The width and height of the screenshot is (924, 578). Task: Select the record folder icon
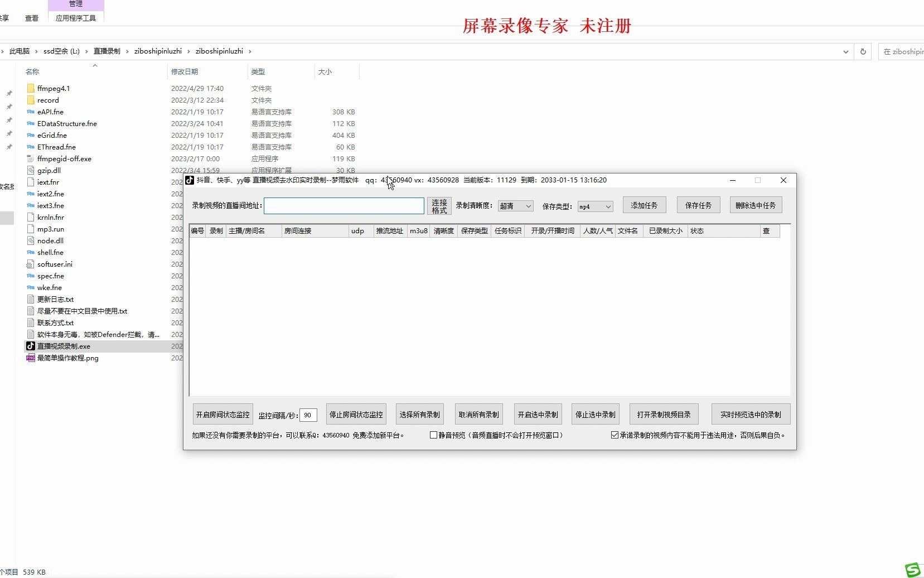click(x=31, y=100)
